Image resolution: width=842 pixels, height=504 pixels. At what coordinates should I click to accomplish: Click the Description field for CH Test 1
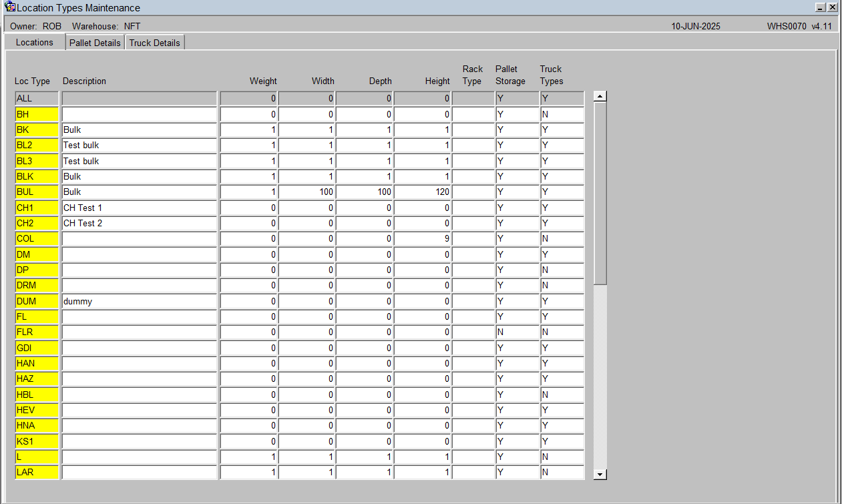[x=140, y=208]
